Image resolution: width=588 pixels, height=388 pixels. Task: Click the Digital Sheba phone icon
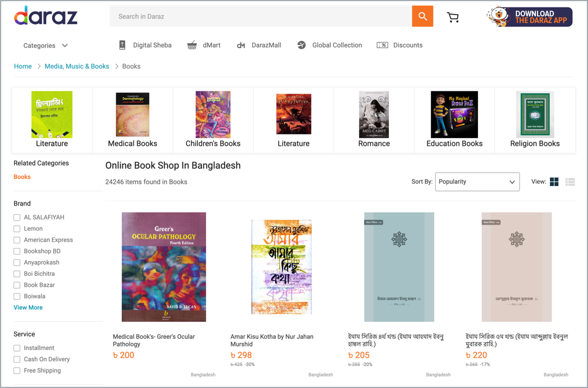click(x=122, y=45)
